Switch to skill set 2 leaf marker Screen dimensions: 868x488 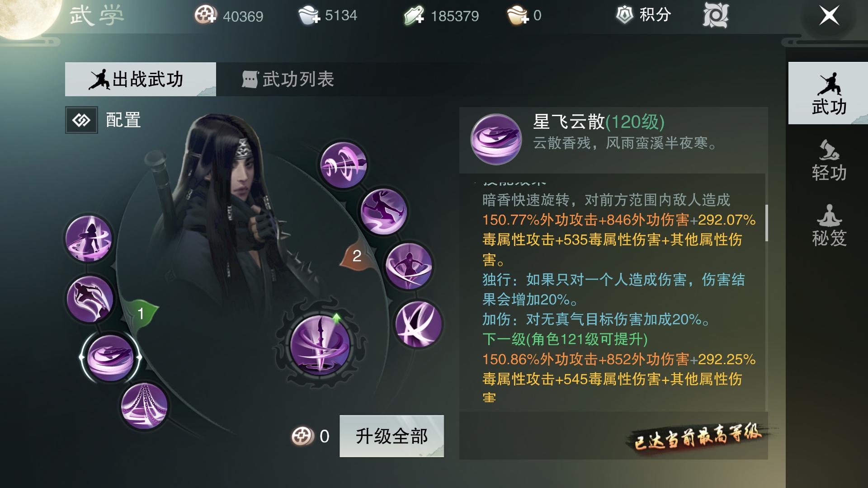357,256
